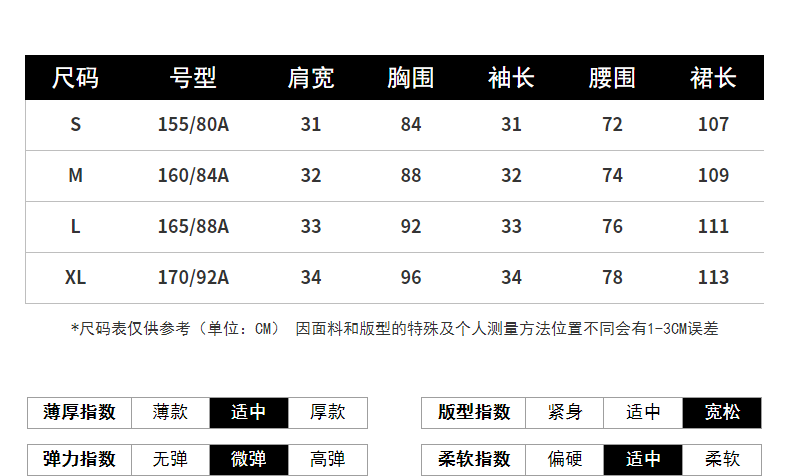The width and height of the screenshot is (790, 476).
Task: Select the 紧身 fit option
Action: (x=565, y=412)
